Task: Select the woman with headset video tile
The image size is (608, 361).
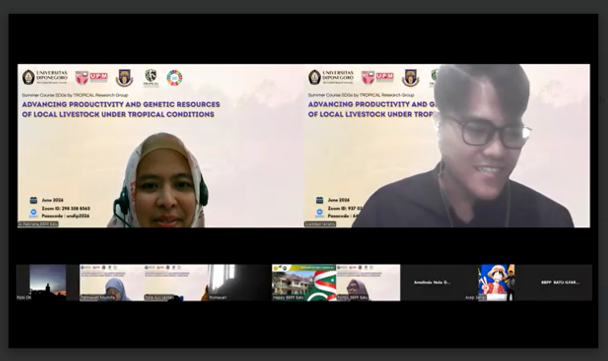Action: (x=161, y=146)
